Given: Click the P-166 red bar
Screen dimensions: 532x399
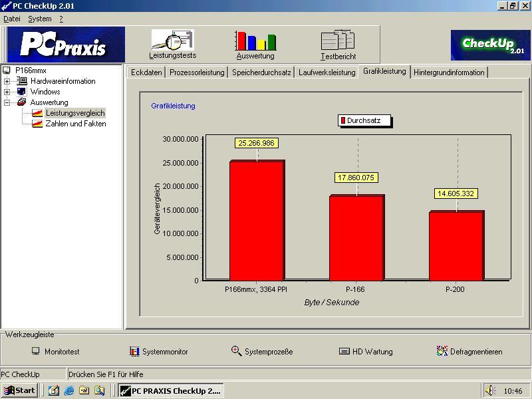Looking at the screenshot, I should pyautogui.click(x=356, y=238).
